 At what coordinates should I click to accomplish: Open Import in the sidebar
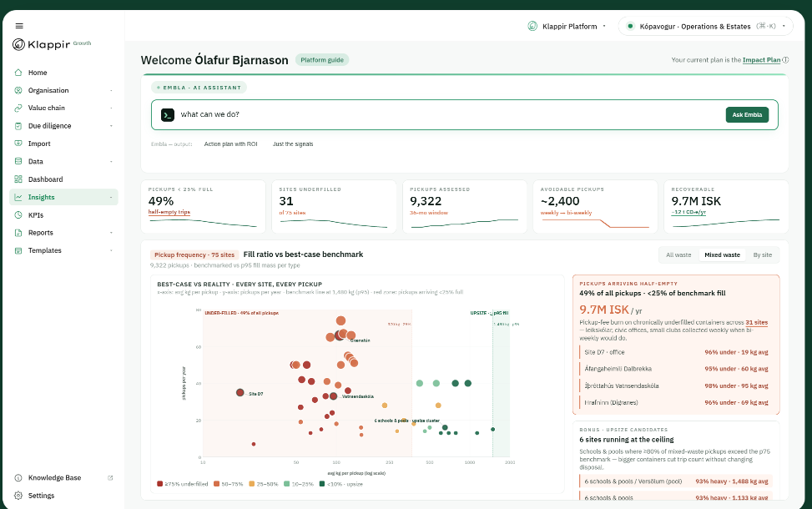(x=63, y=144)
